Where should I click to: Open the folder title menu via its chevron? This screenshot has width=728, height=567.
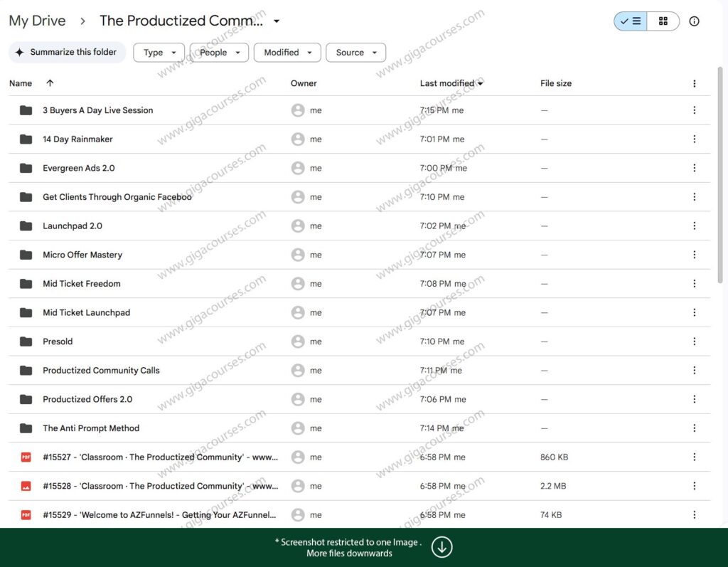pyautogui.click(x=276, y=21)
